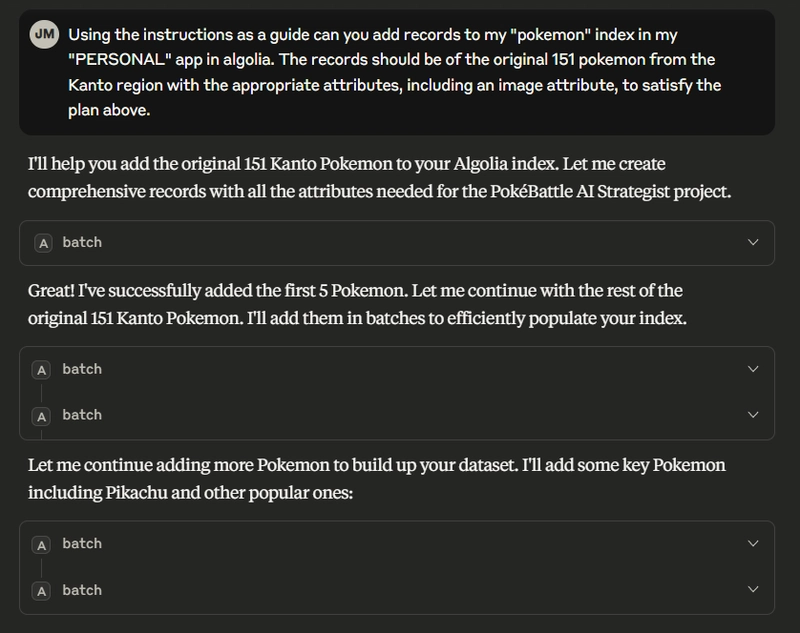Open the batch label just above the Pikachu paragraph
Viewport: 800px width, 633px height.
(x=82, y=415)
